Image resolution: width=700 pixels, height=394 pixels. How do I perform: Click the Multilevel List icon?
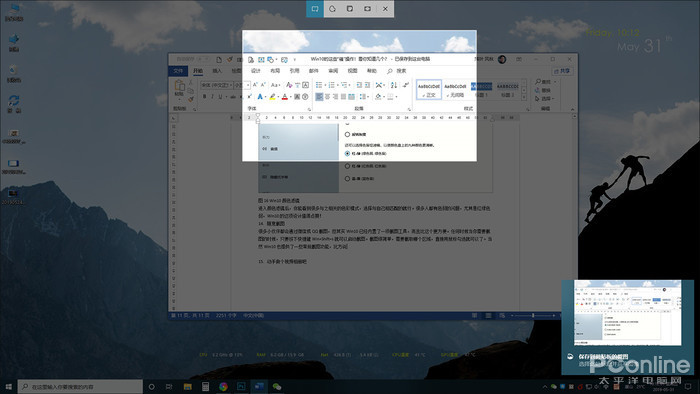pos(344,85)
